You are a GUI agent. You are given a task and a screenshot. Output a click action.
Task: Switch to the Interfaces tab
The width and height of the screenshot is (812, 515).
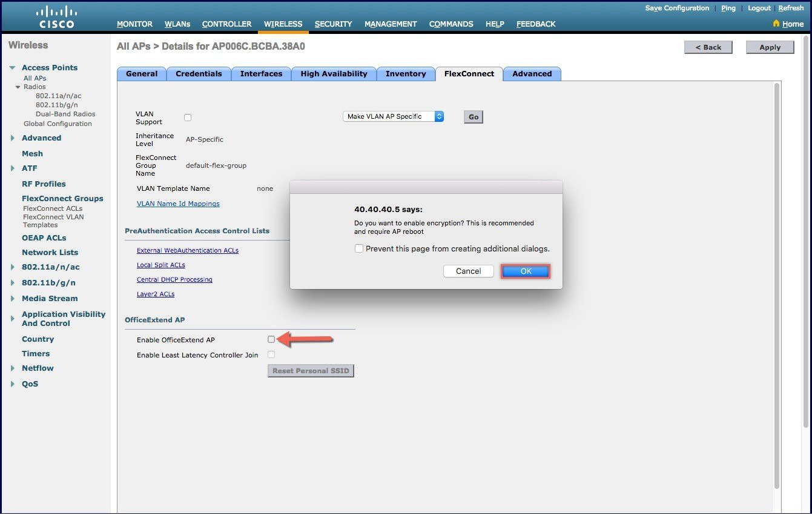[x=261, y=74]
